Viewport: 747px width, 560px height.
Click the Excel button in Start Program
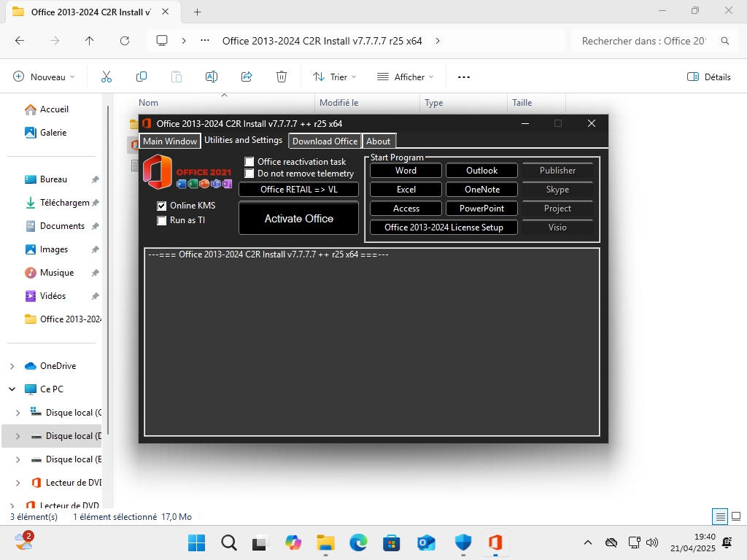click(x=406, y=190)
